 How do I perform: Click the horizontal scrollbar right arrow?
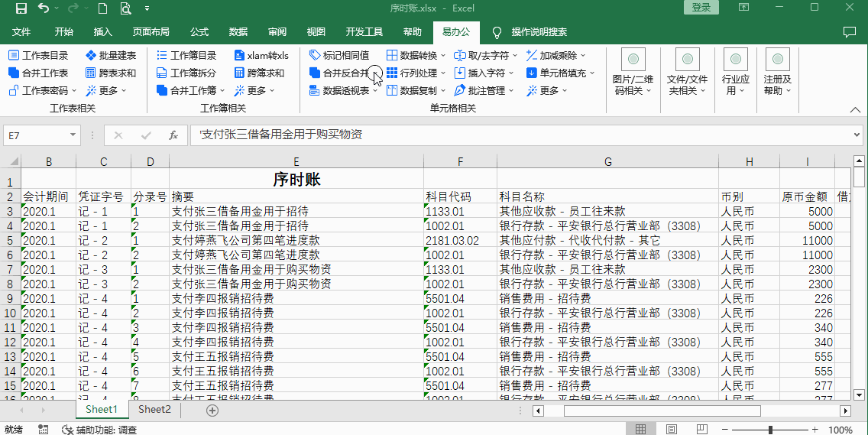[845, 411]
